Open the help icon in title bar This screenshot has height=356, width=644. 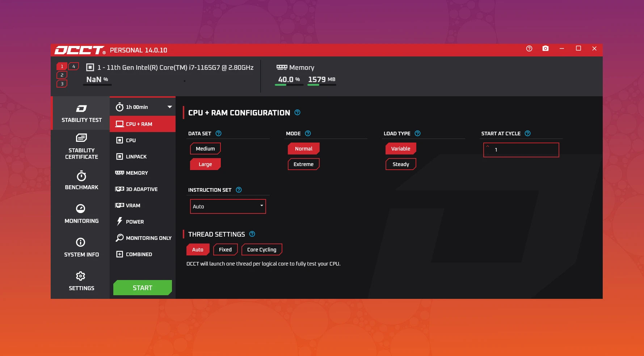click(x=529, y=48)
